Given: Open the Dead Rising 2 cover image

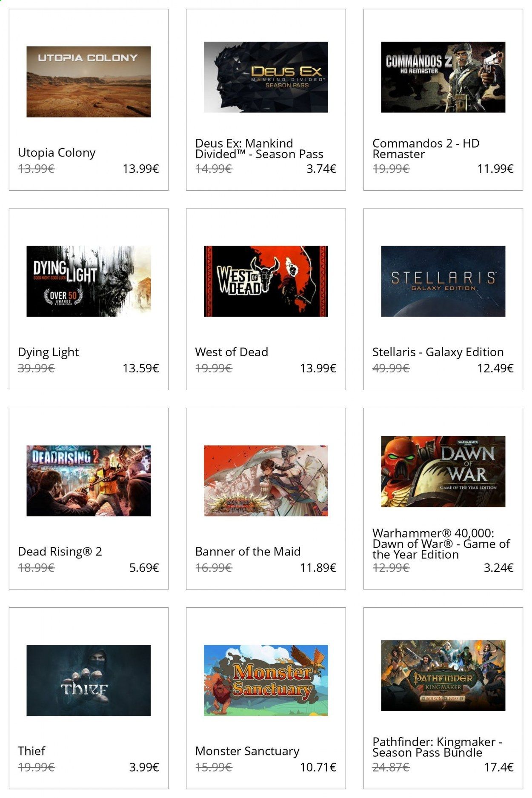Looking at the screenshot, I should click(x=89, y=481).
